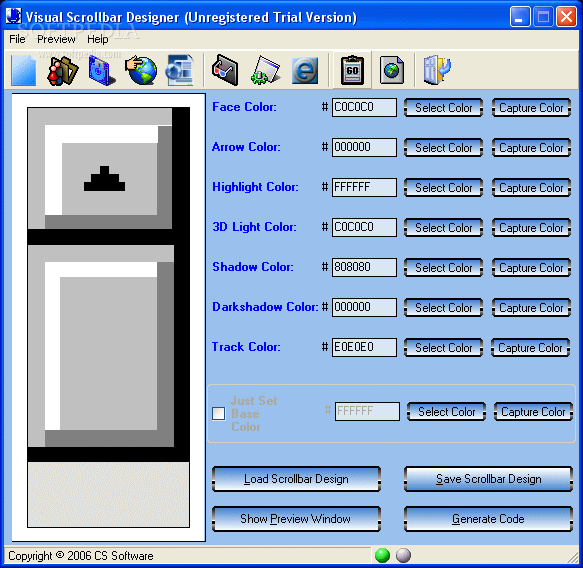
Task: Click the Base Color FFFFFF input field
Action: coord(367,412)
